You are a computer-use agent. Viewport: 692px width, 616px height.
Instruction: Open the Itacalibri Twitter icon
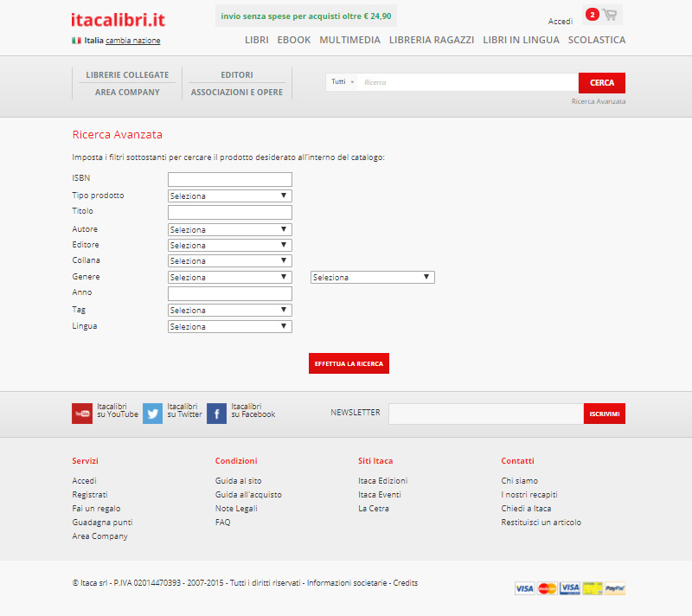click(x=153, y=414)
